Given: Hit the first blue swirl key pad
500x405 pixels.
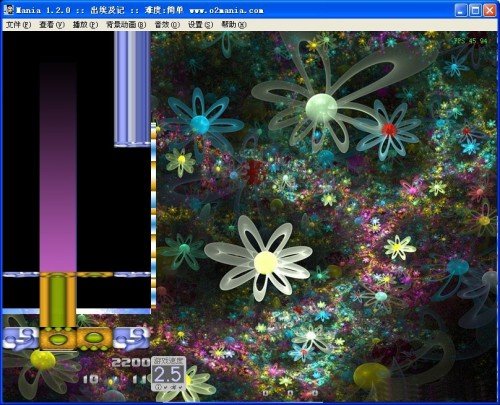Looking at the screenshot, I should click(x=21, y=338).
